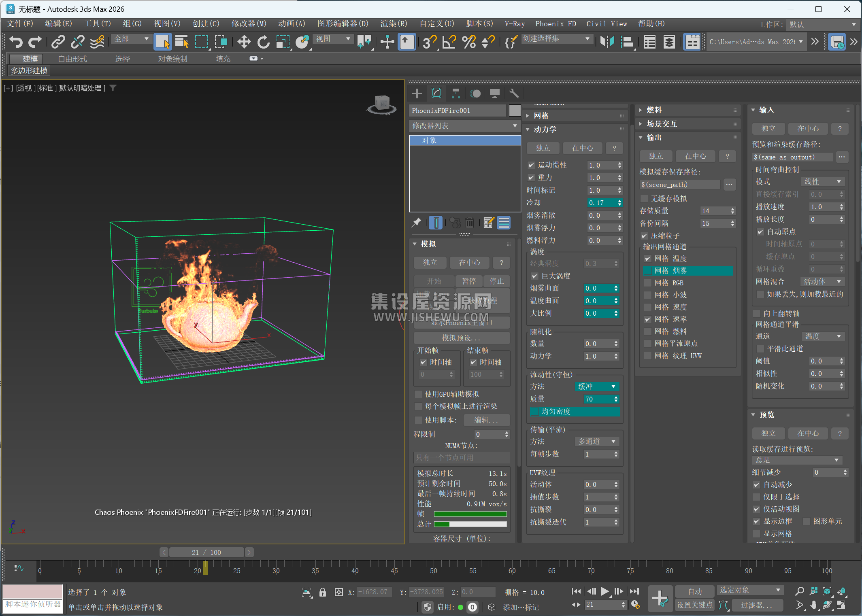Screen dimensions: 862x616
Task: Activate the Select and Rotate tool
Action: pos(263,42)
